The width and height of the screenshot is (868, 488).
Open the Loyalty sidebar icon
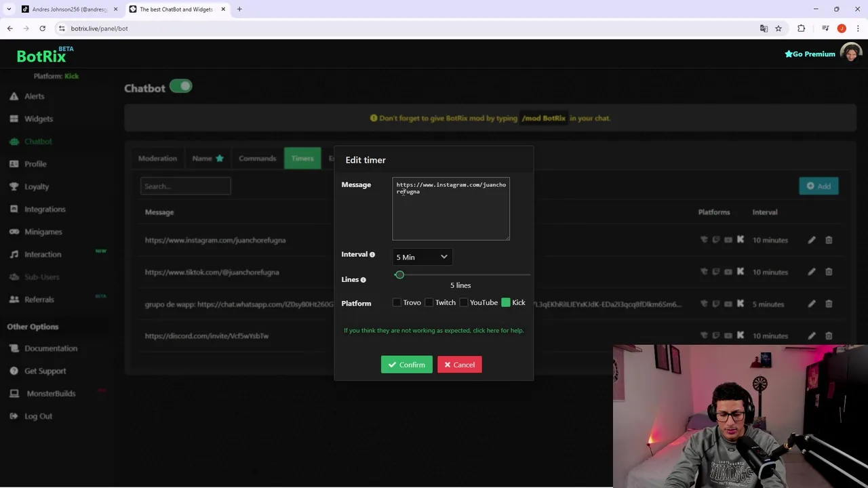[14, 186]
